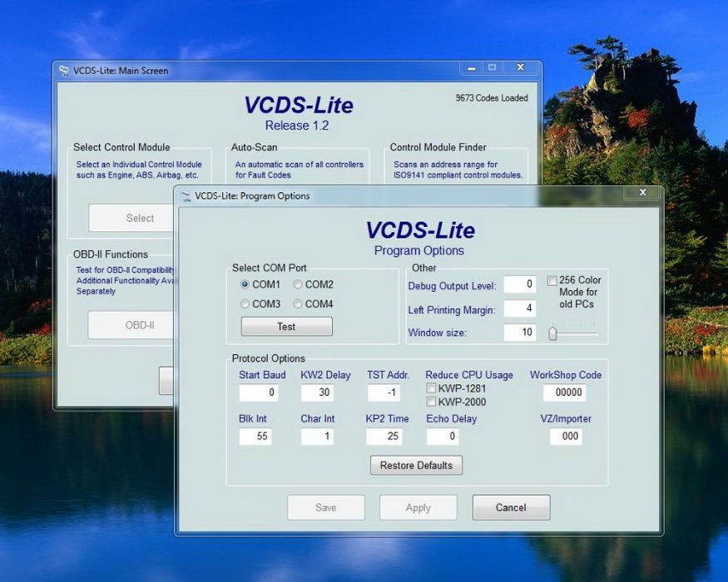
Task: Click the Test COM port button
Action: (x=286, y=326)
